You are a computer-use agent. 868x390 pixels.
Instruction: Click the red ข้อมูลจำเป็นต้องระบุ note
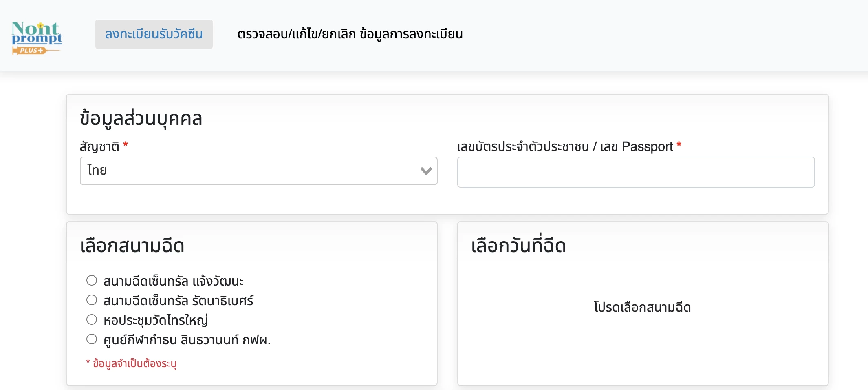click(x=131, y=363)
